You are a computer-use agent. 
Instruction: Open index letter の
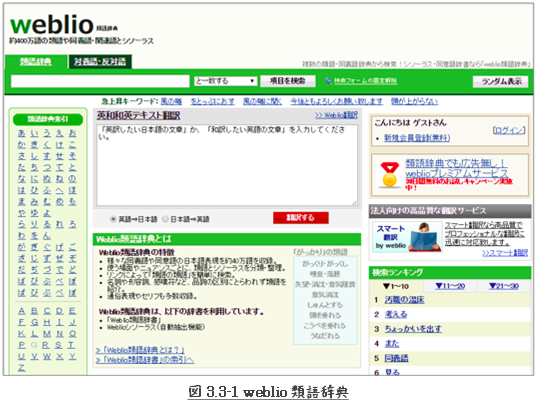[x=72, y=179]
